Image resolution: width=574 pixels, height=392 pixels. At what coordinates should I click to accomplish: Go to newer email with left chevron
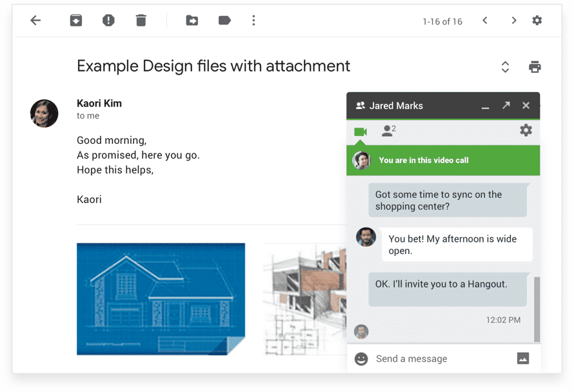click(x=485, y=21)
